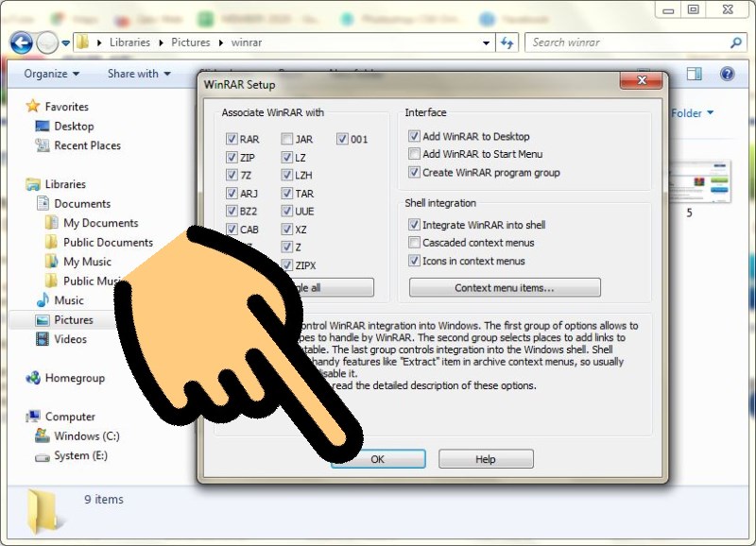The image size is (756, 546).
Task: Toggle the Z association checkbox
Action: coord(287,247)
